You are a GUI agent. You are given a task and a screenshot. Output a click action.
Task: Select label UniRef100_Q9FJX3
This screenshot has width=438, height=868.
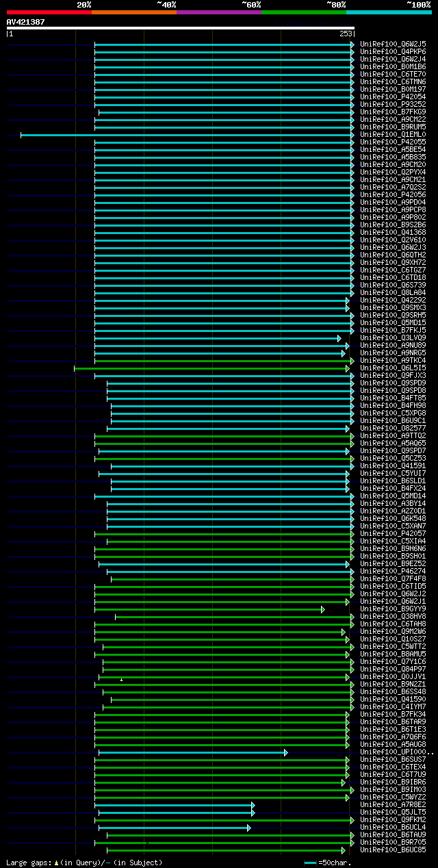point(393,375)
